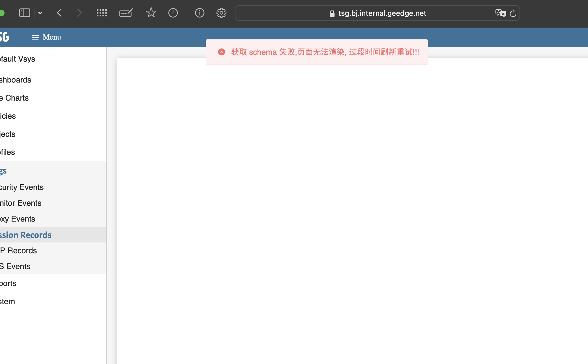The image size is (588, 364).
Task: Click the red error icon in alert
Action: click(x=222, y=52)
